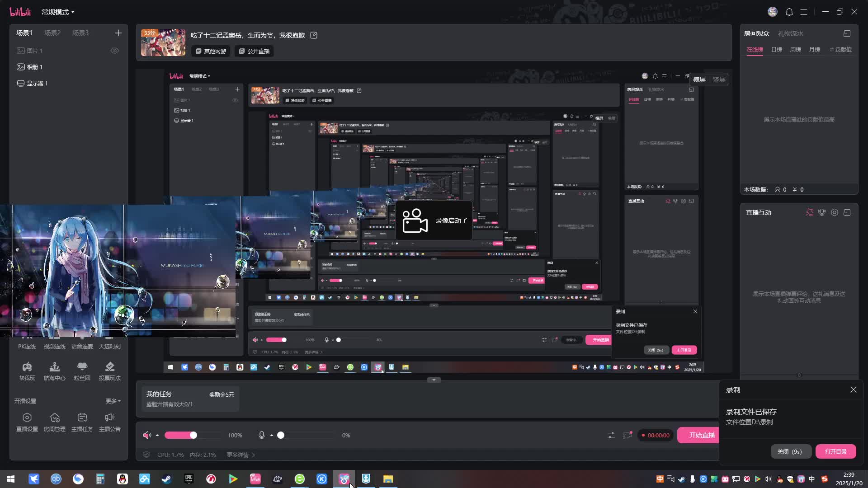Open the 常规模式 mode dropdown
This screenshot has width=868, height=488.
57,12
